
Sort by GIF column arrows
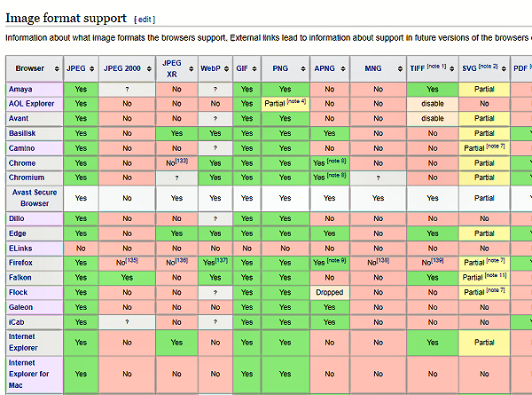click(254, 68)
